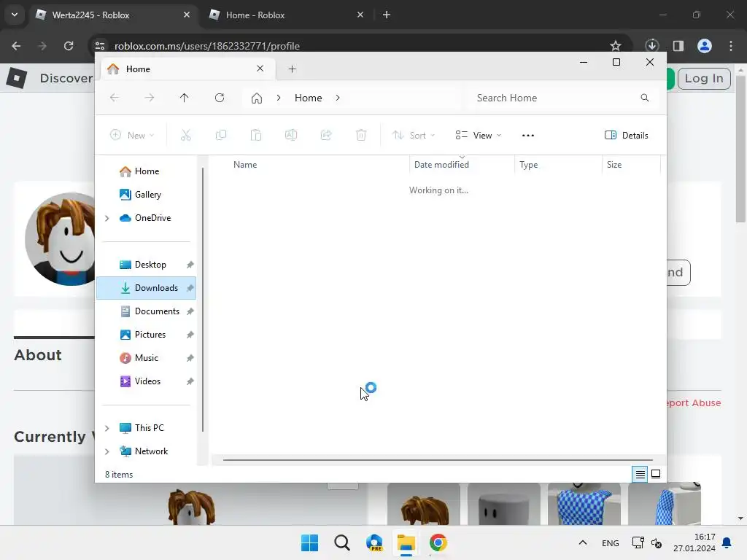Viewport: 747px width, 560px height.
Task: Expand the OneDrive tree node
Action: (x=107, y=218)
